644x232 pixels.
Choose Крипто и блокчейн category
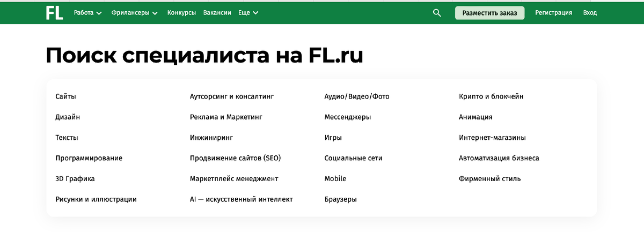(x=491, y=96)
